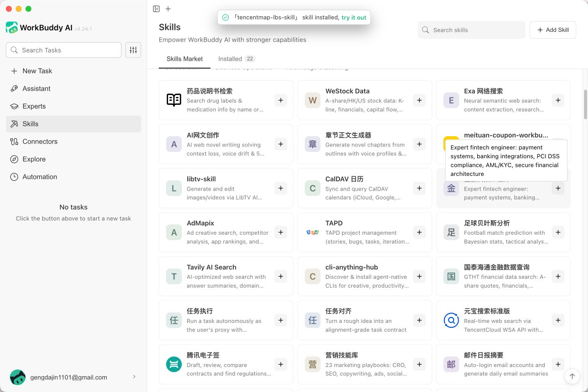Add the 国泰海通金融数据查询 skill
588x392 pixels.
558,276
